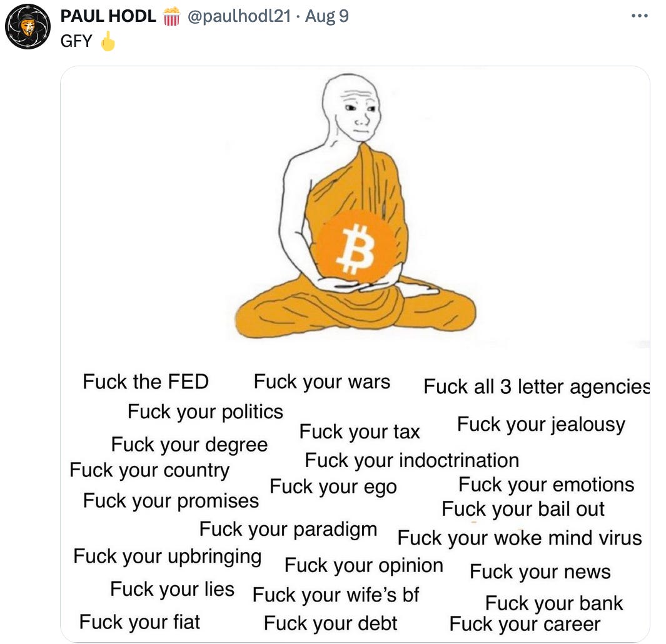Click the 'Fuck the FED' text in the meme
Viewport: 666px width, 644px height.
coord(146,381)
